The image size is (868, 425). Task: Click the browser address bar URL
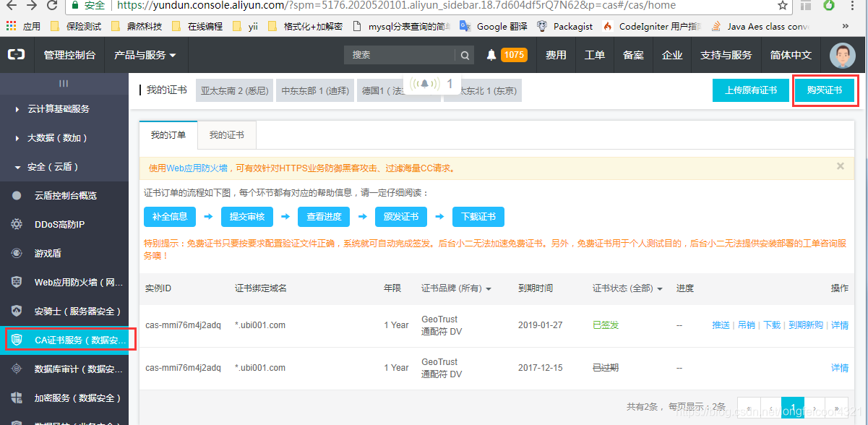coord(396,5)
